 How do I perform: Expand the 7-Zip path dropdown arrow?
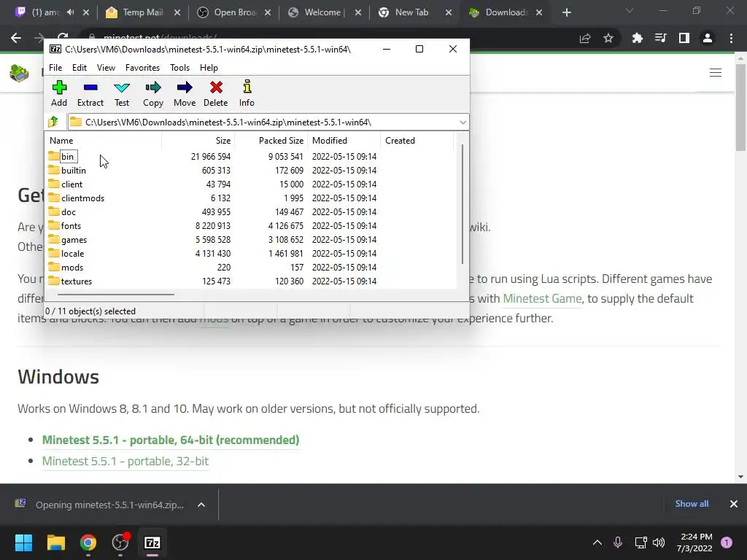pos(462,122)
